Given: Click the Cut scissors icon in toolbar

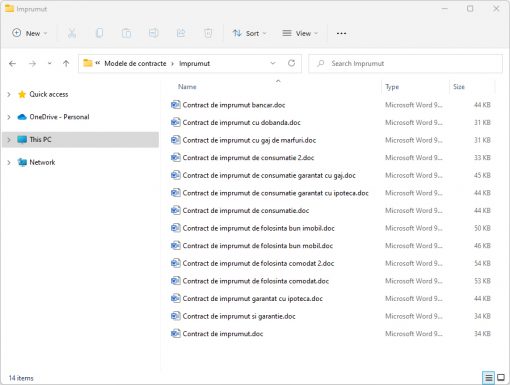Looking at the screenshot, I should (x=72, y=33).
